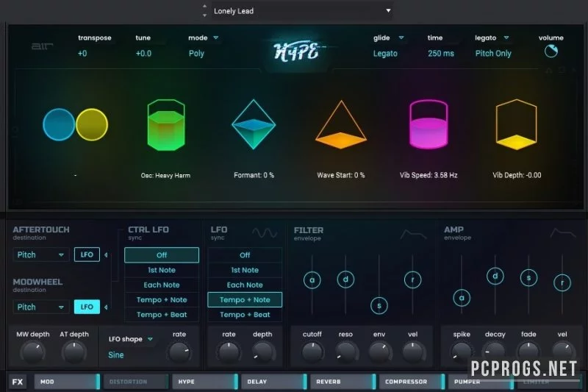Image resolution: width=588 pixels, height=392 pixels.
Task: Set CTRL LFO sync to Each Note
Action: point(162,285)
